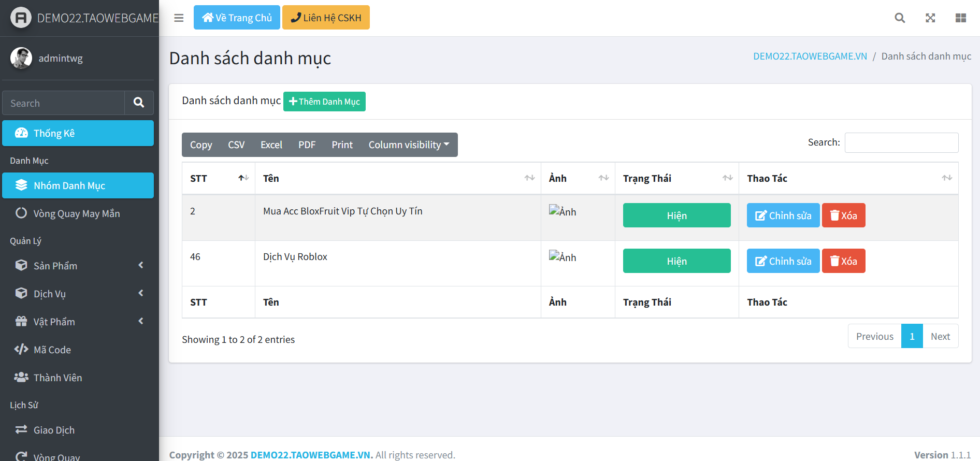Click the image thumbnail in row 46

[563, 256]
